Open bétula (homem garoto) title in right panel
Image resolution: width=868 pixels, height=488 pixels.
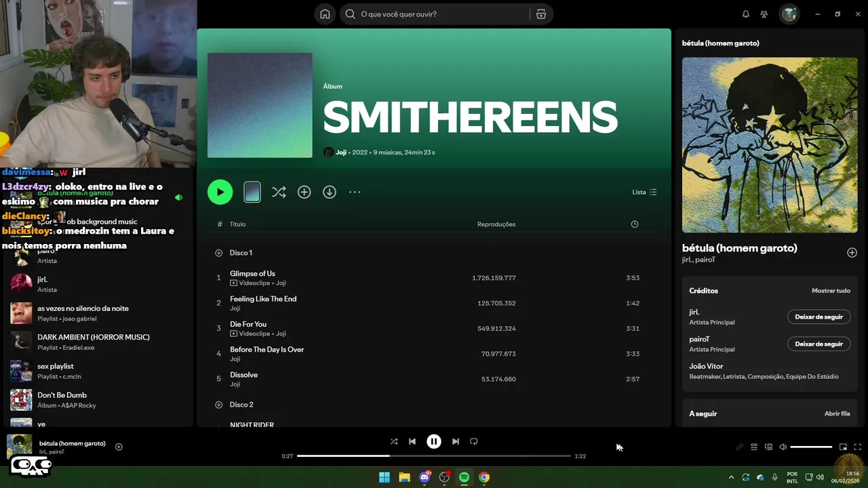click(739, 248)
